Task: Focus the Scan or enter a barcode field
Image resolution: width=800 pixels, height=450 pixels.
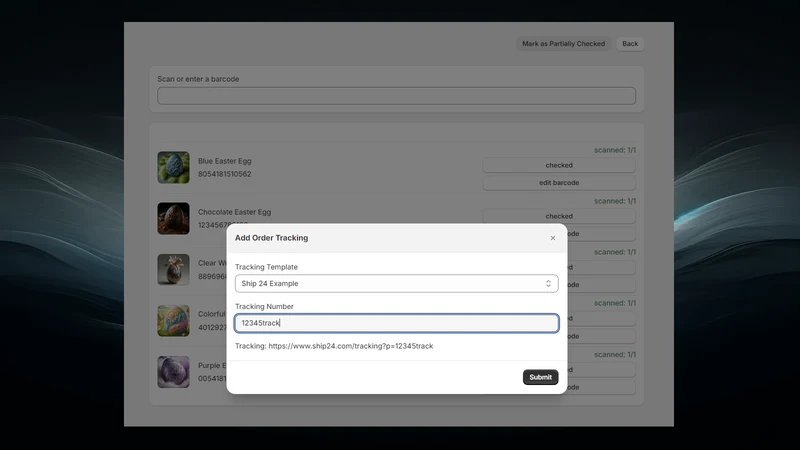Action: click(396, 96)
